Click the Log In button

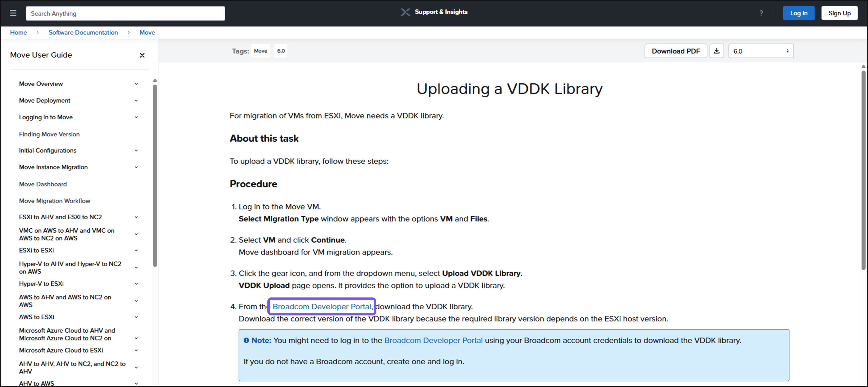pyautogui.click(x=799, y=13)
